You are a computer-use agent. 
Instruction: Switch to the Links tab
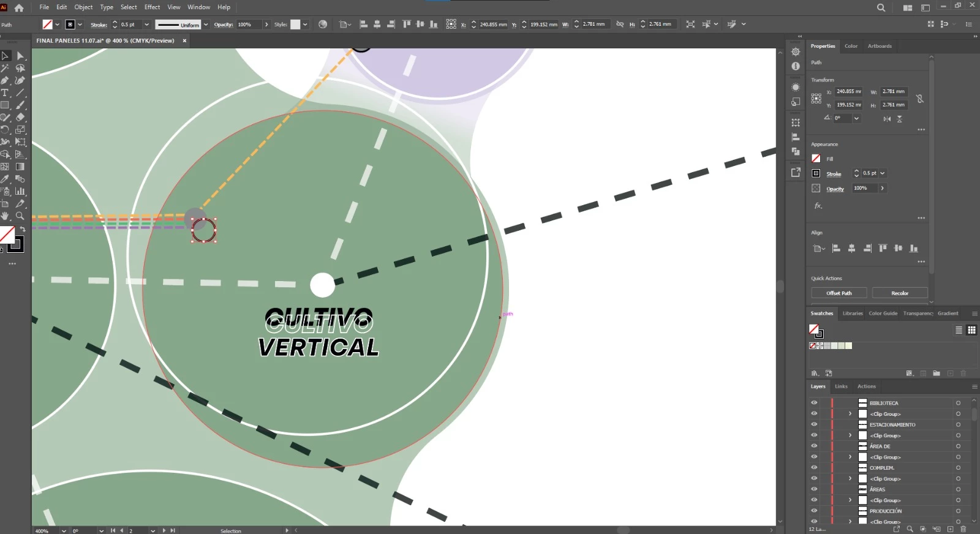pos(841,386)
